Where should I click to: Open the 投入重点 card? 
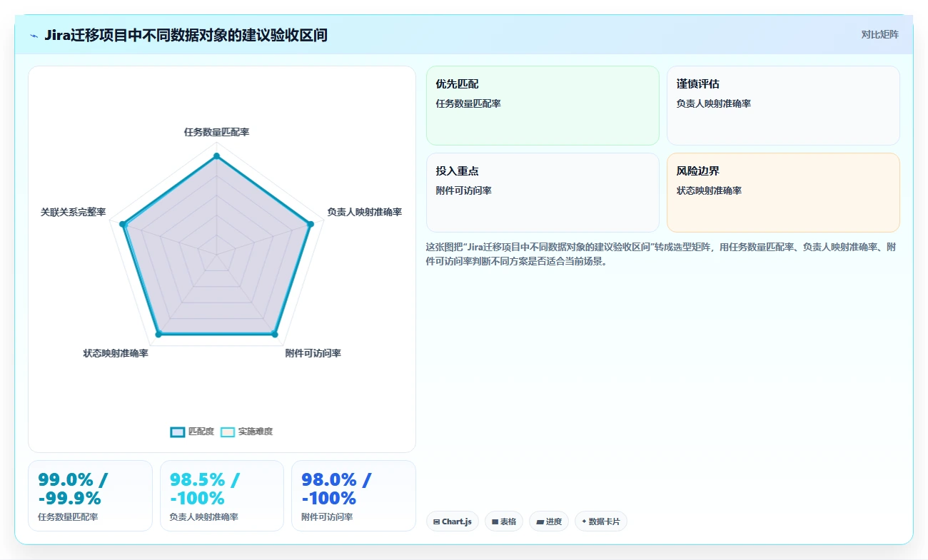point(543,193)
